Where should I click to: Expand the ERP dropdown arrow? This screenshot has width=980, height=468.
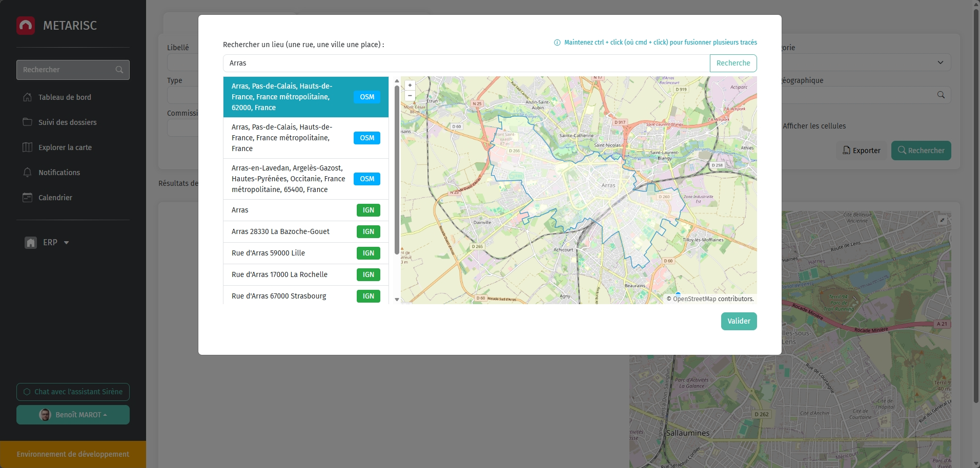[66, 243]
